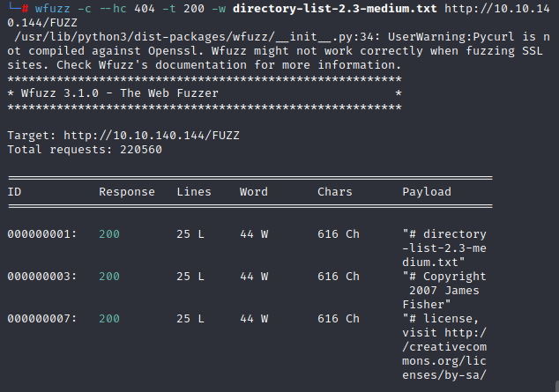This screenshot has height=392, width=559.
Task: Click result ID 000000001
Action: point(42,234)
